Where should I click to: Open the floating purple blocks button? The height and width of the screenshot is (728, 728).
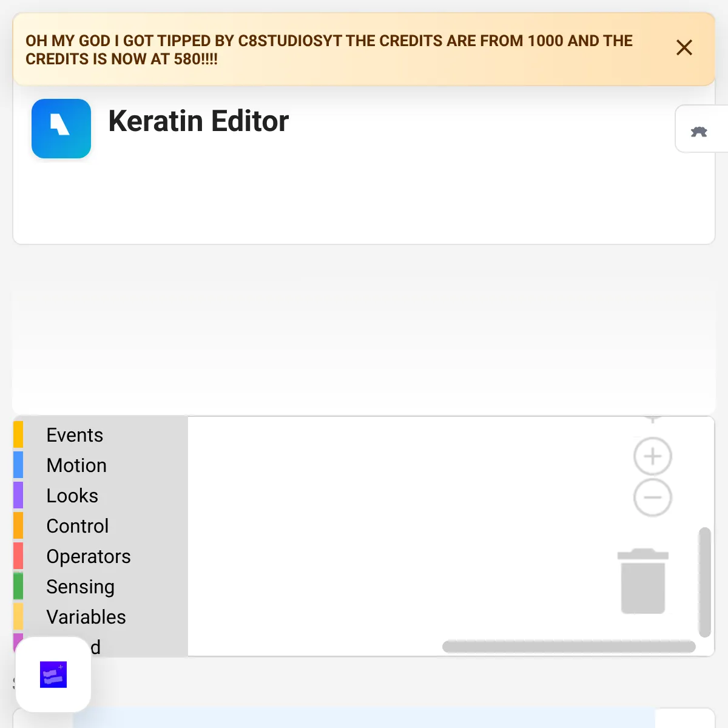(x=53, y=674)
